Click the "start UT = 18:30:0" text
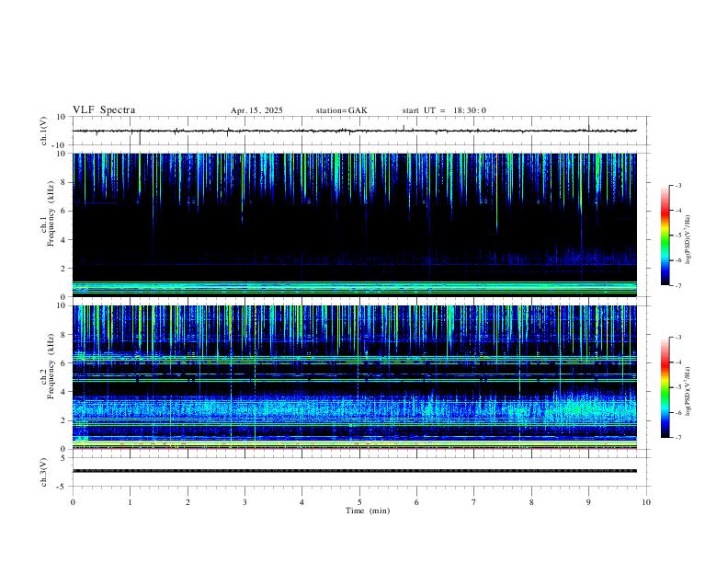The height and width of the screenshot is (563, 728). pyautogui.click(x=444, y=110)
